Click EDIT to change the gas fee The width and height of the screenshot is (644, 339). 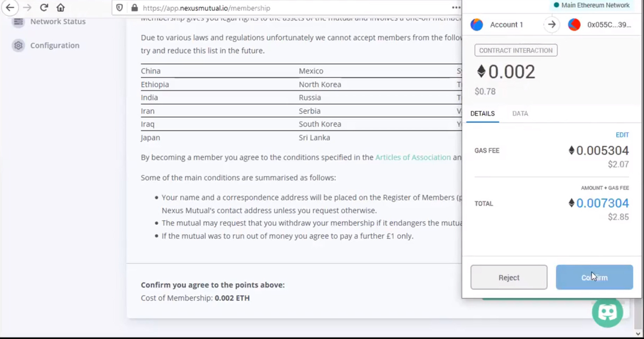pyautogui.click(x=622, y=135)
